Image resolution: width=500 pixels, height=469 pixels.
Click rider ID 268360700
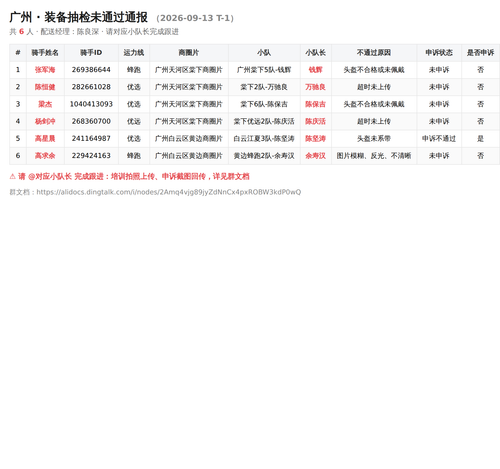(91, 121)
